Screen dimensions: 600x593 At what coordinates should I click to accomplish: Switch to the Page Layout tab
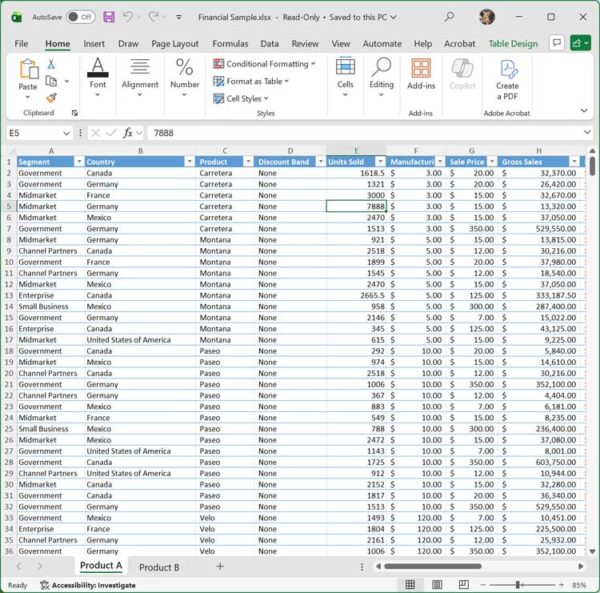(x=175, y=44)
